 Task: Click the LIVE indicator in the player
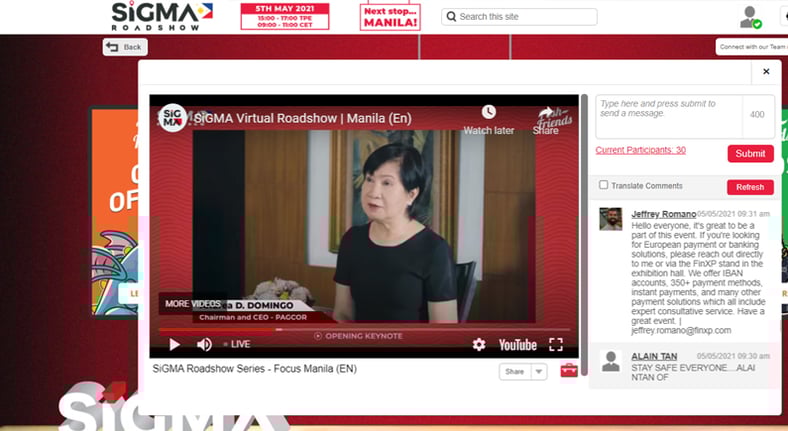coord(237,344)
